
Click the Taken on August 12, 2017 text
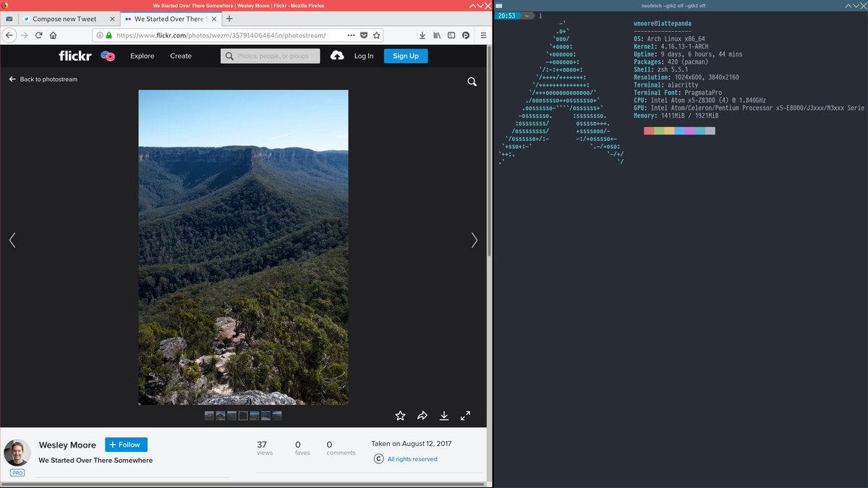tap(410, 444)
